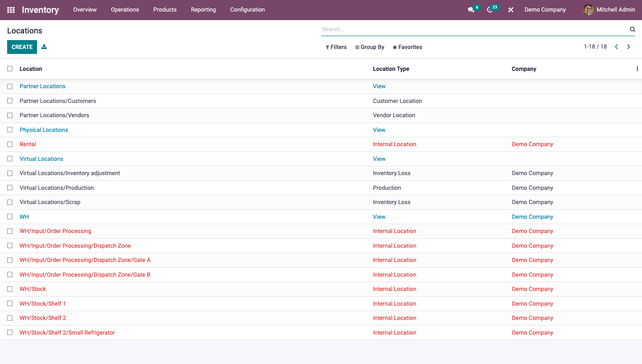Image resolution: width=642 pixels, height=364 pixels.
Task: Select the Rental row checkbox
Action: pyautogui.click(x=10, y=144)
